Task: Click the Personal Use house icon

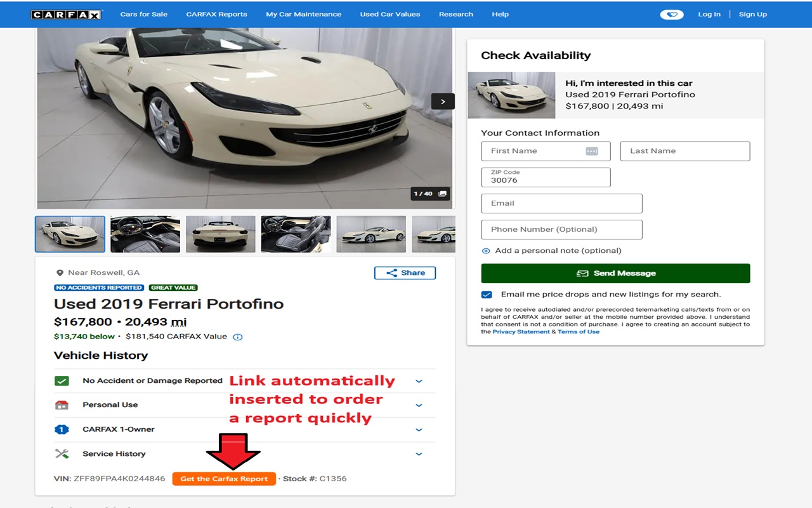Action: (62, 405)
